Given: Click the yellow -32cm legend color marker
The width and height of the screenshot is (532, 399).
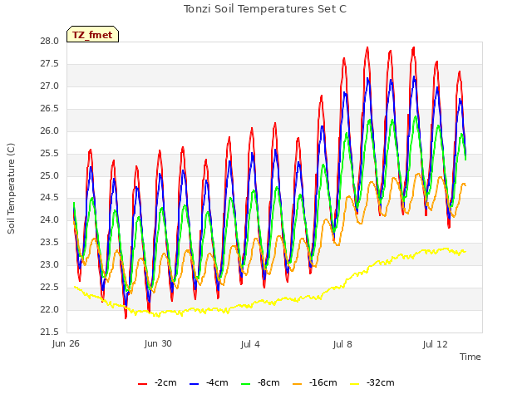Looking at the screenshot, I should 355,384.
